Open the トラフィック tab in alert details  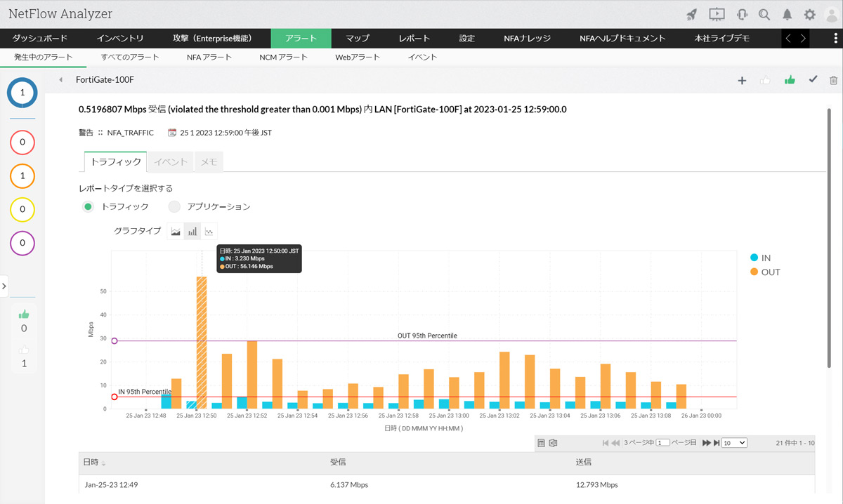(116, 162)
